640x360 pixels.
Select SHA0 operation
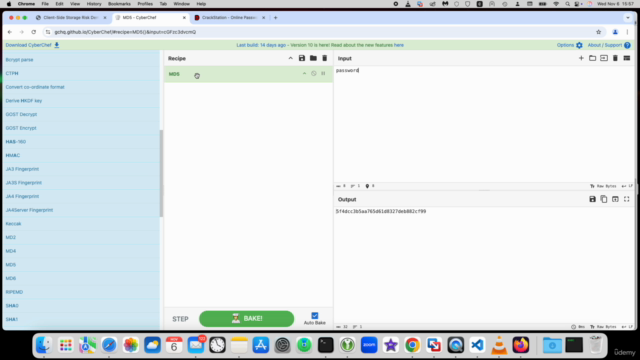(x=81, y=306)
